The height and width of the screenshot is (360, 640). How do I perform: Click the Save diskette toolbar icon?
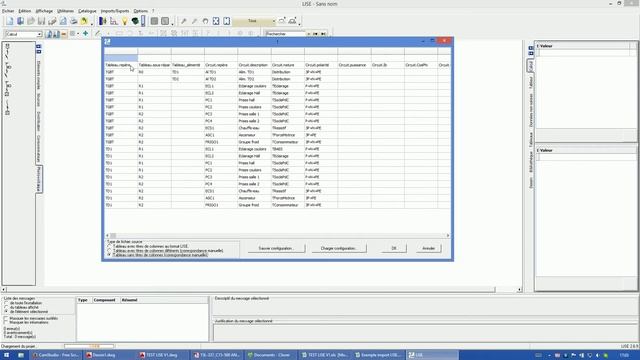tap(42, 21)
